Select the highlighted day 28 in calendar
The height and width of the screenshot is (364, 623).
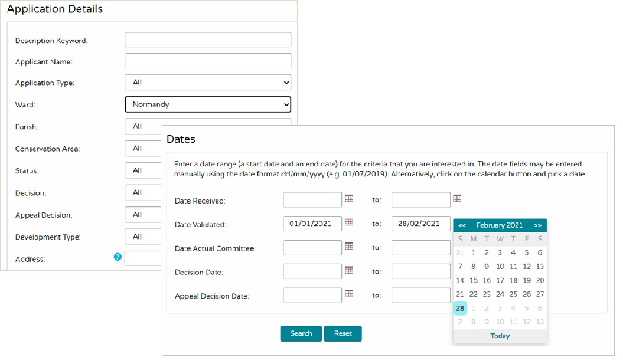coord(460,309)
